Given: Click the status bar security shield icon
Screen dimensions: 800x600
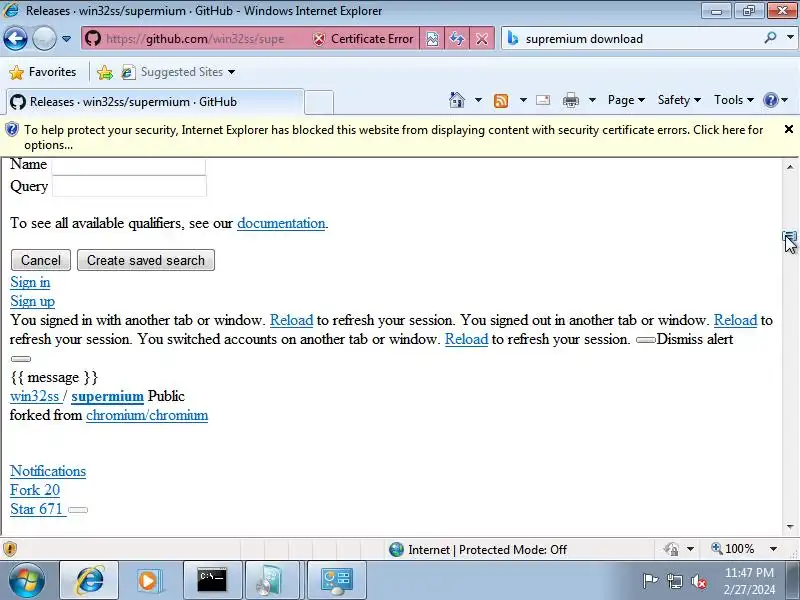Looking at the screenshot, I should (10, 549).
